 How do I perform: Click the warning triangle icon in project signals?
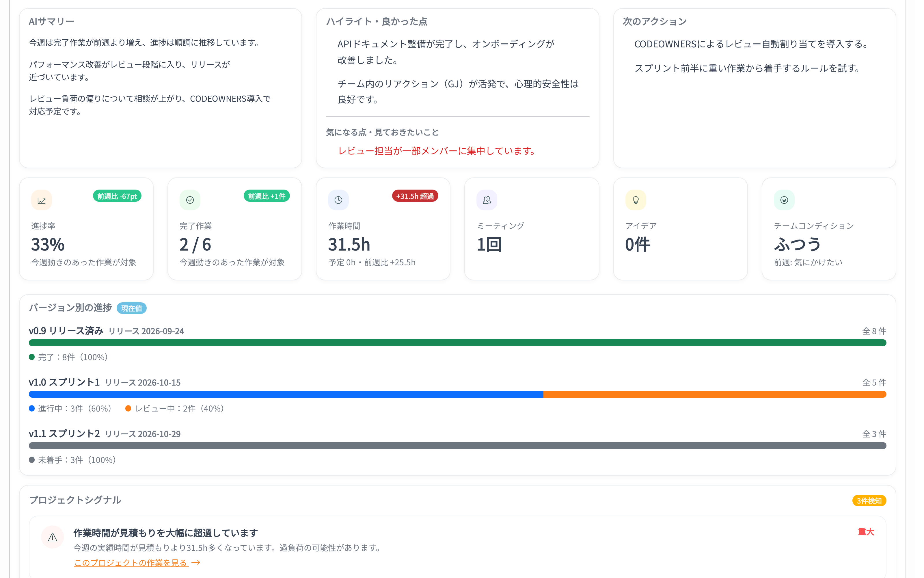pos(53,537)
